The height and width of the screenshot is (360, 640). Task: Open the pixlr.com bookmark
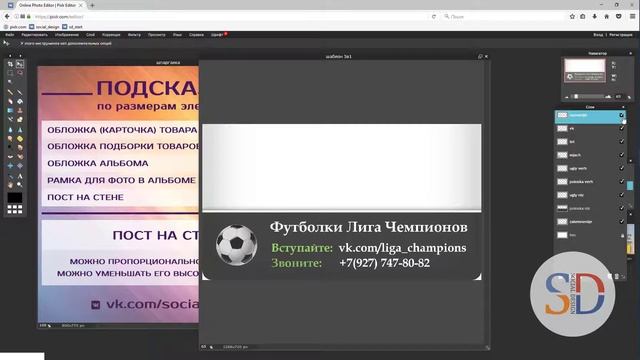tap(15, 27)
